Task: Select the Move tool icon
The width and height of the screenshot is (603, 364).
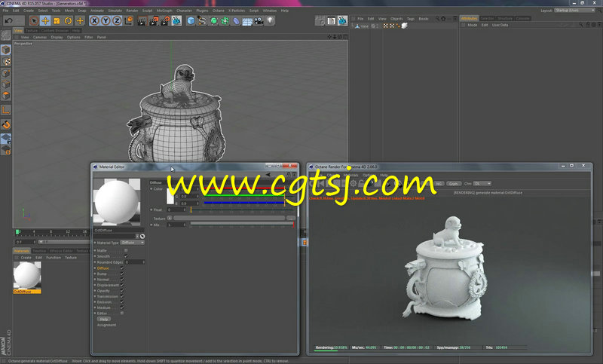Action: click(x=45, y=21)
